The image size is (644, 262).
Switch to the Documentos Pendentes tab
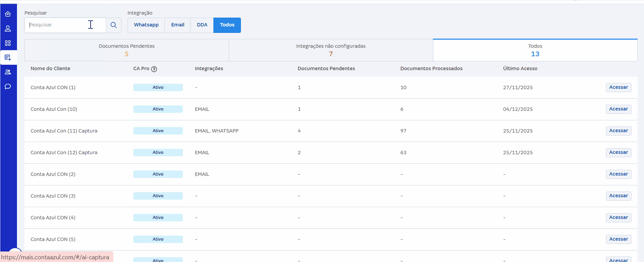pos(127,50)
